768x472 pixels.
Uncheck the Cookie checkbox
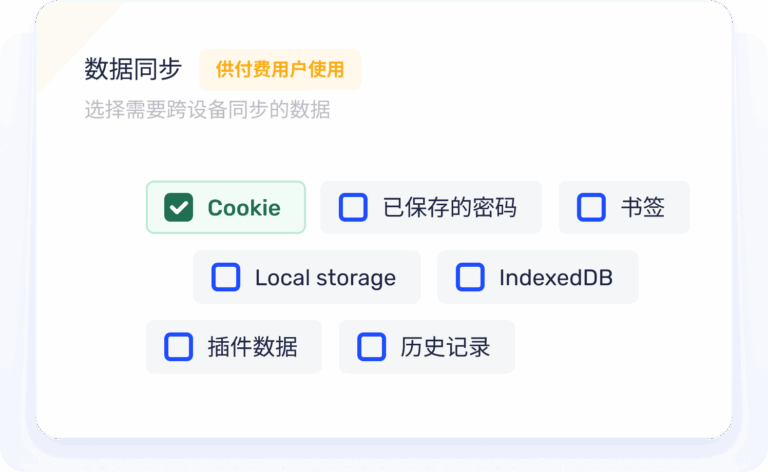click(179, 208)
